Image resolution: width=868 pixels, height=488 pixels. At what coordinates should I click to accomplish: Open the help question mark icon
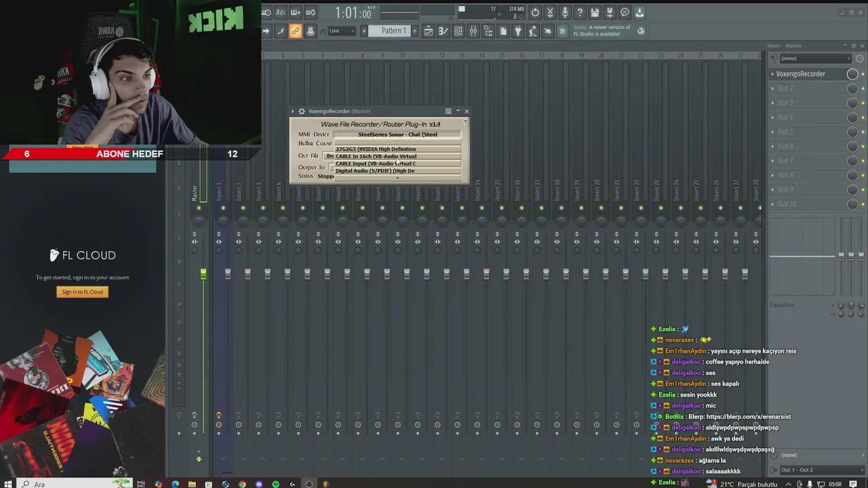click(580, 12)
